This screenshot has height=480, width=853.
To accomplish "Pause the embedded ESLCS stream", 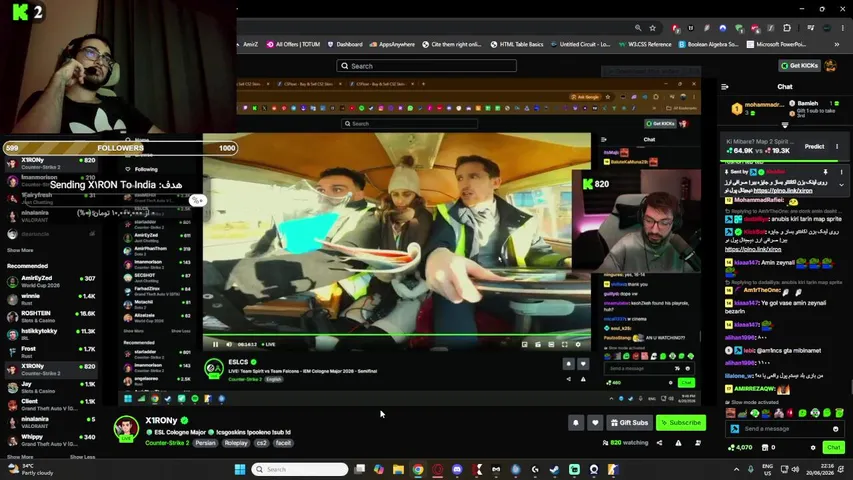I will (215, 344).
